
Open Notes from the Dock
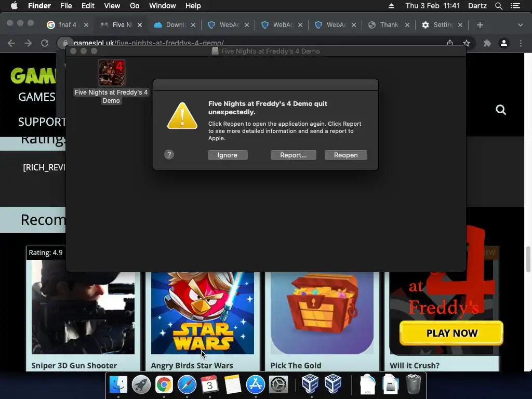[233, 384]
